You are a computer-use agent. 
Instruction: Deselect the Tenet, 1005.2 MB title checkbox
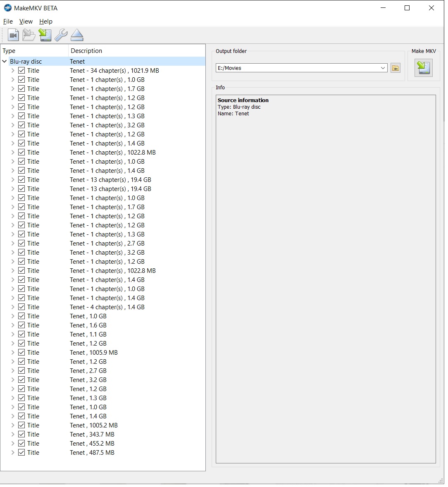[x=21, y=425]
